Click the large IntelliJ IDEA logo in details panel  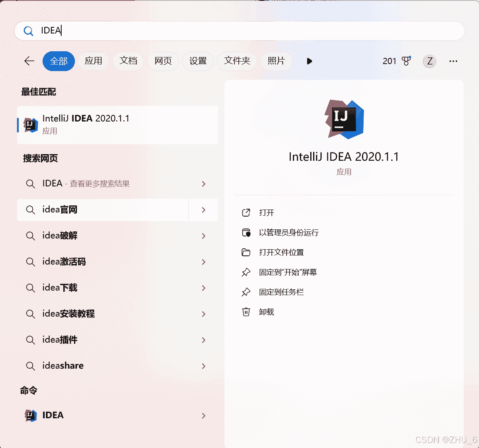[344, 119]
